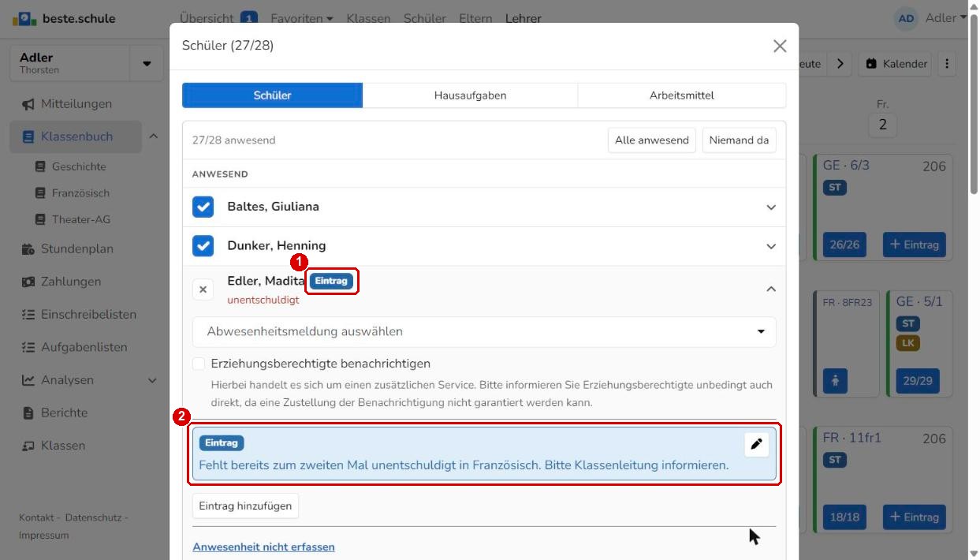Viewport: 980px width, 560px height.
Task: Expand the Dunker, Henning row chevron
Action: click(771, 246)
